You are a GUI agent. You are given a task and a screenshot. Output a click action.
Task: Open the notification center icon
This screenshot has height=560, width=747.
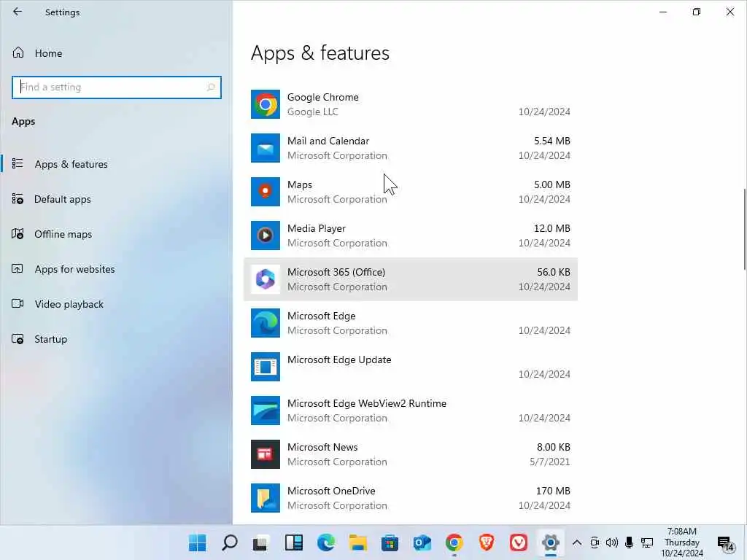[x=726, y=543]
